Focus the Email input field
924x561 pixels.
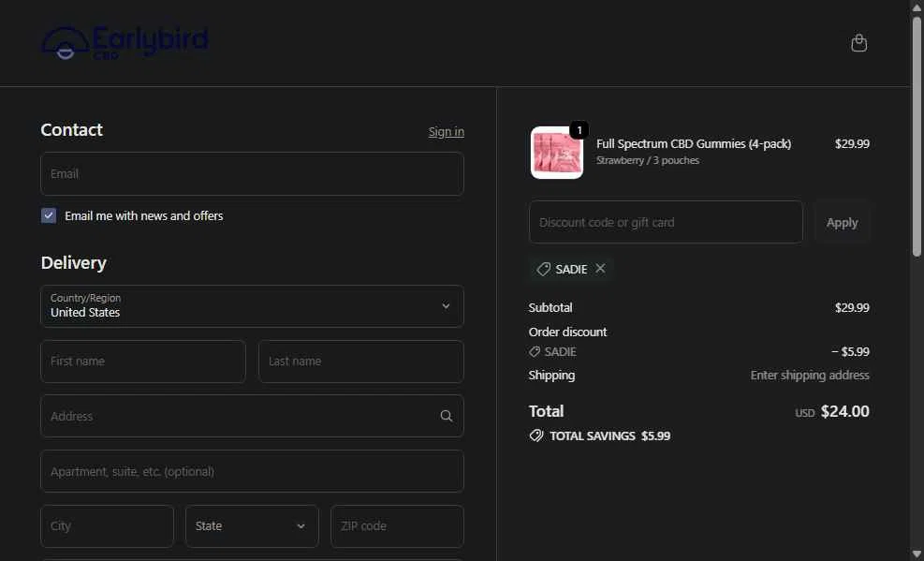pos(252,174)
